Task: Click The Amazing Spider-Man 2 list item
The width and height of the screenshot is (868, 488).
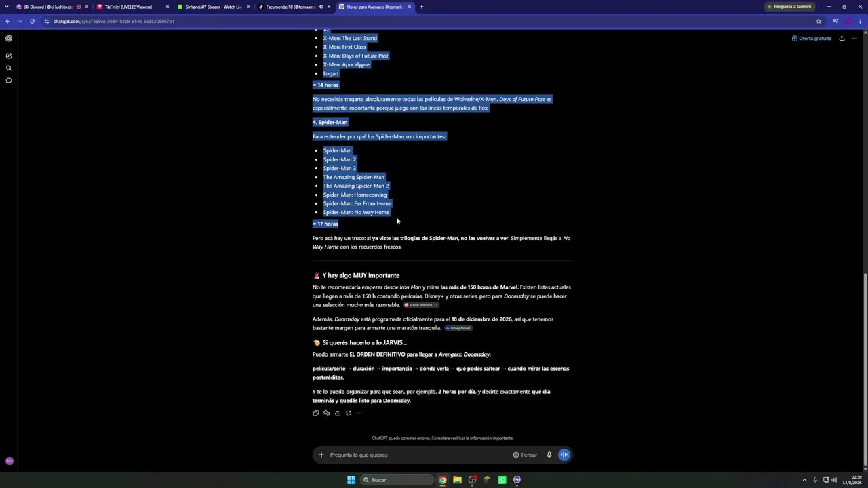Action: click(x=356, y=186)
